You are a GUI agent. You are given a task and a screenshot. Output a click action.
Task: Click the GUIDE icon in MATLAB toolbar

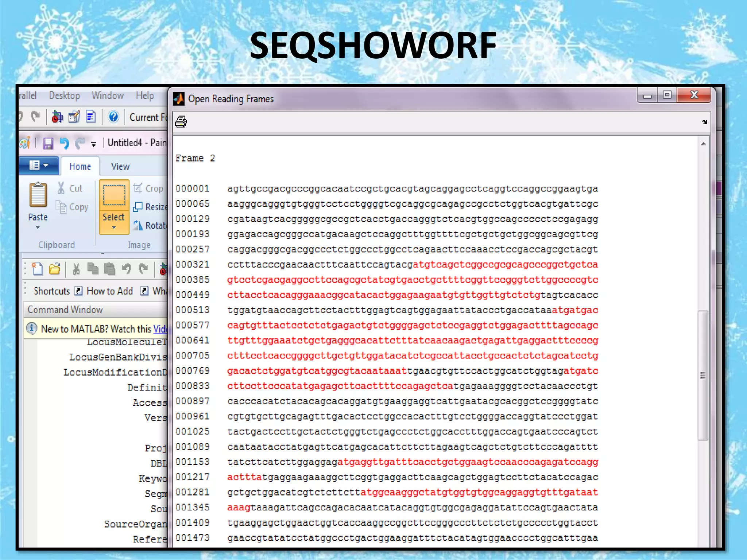(x=74, y=117)
